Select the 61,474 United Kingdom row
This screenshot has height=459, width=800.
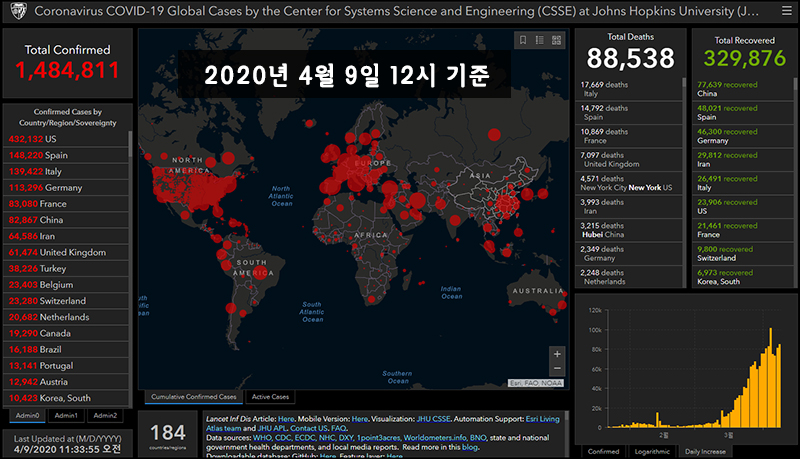point(66,252)
